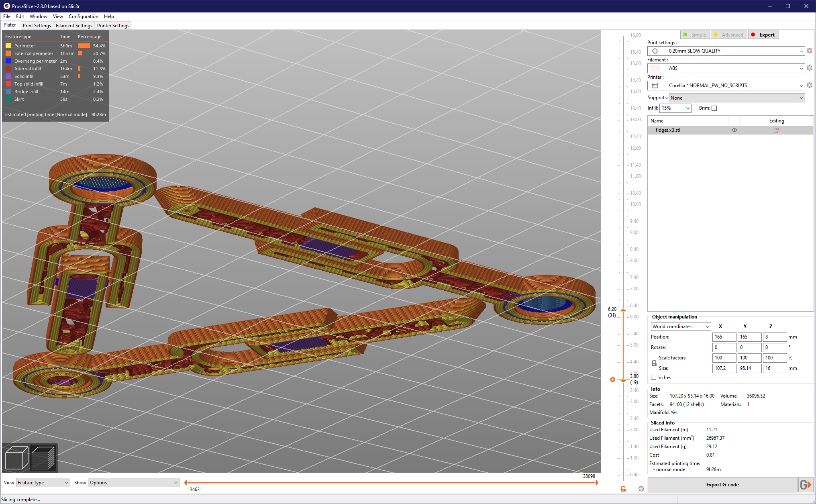This screenshot has height=504, width=816.
Task: Open the Infill 15% dropdown
Action: [675, 108]
